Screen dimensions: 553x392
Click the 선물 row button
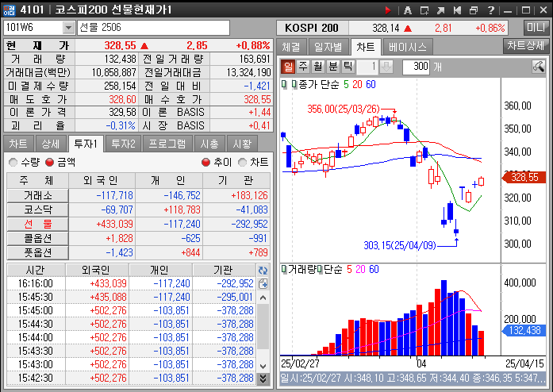(x=38, y=224)
